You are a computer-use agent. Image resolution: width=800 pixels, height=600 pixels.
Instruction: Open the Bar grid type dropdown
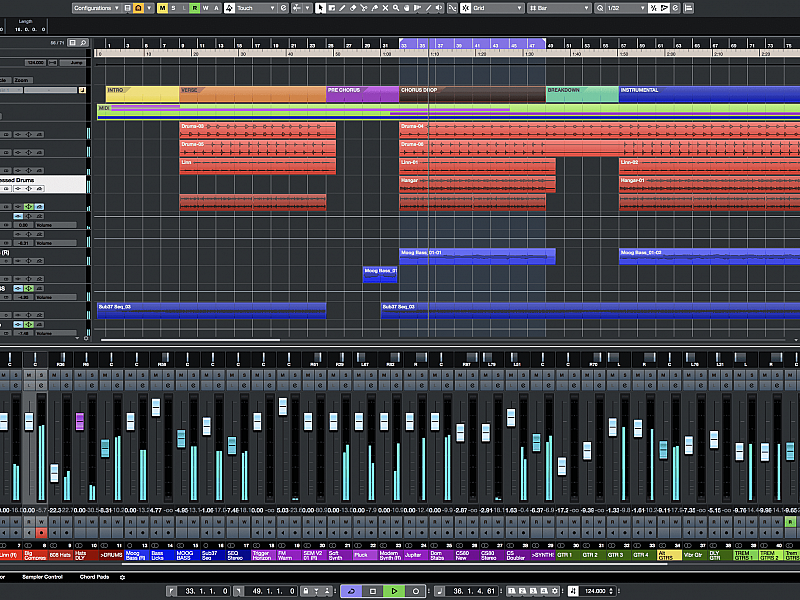560,8
